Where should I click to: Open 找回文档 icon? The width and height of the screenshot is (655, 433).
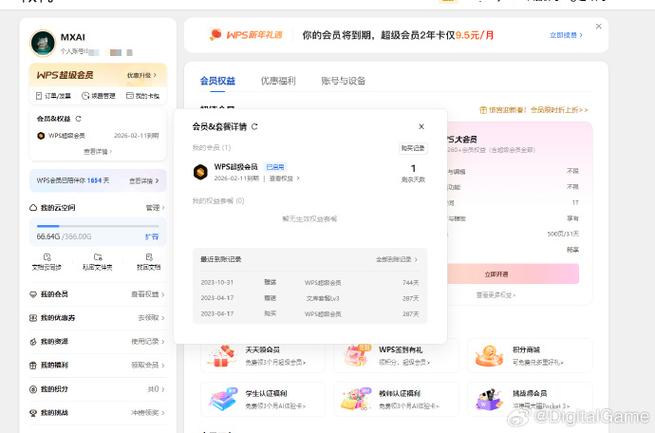click(x=149, y=257)
